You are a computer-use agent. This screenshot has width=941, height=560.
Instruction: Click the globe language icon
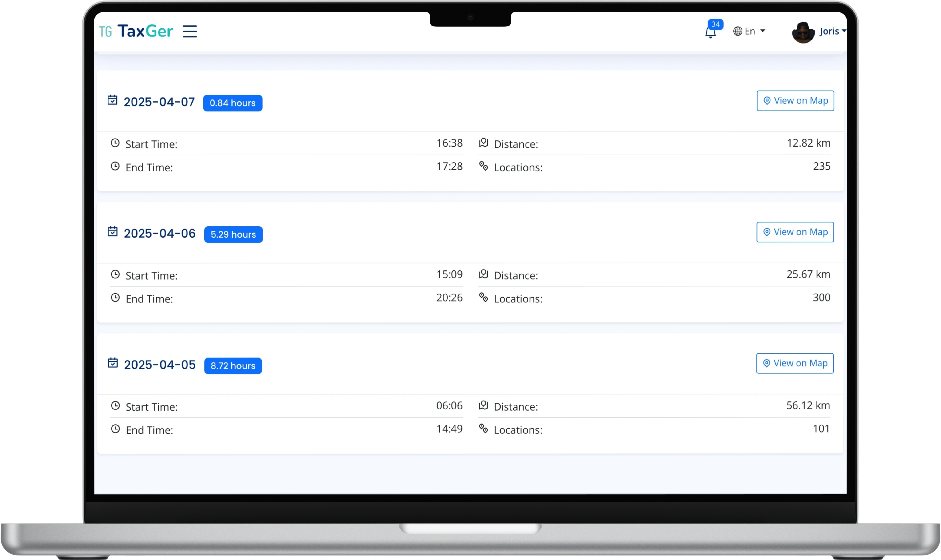pyautogui.click(x=738, y=31)
